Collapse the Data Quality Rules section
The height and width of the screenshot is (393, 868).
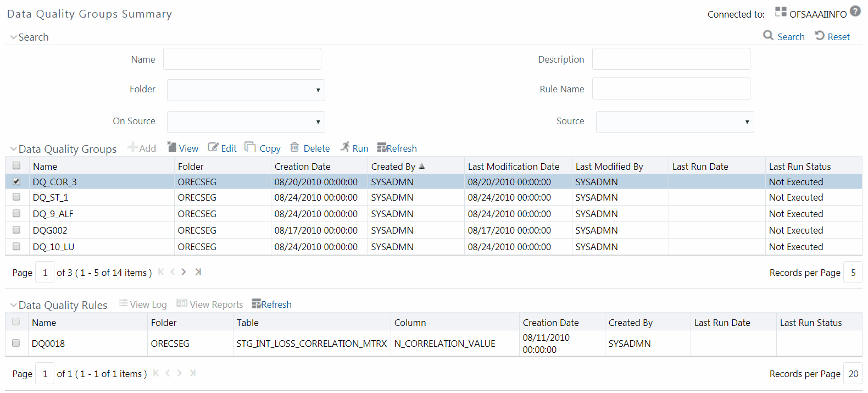13,305
